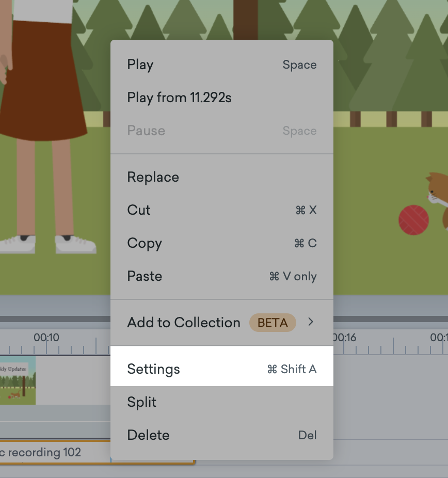Expand the Add to Collection submenu chevron

click(310, 322)
